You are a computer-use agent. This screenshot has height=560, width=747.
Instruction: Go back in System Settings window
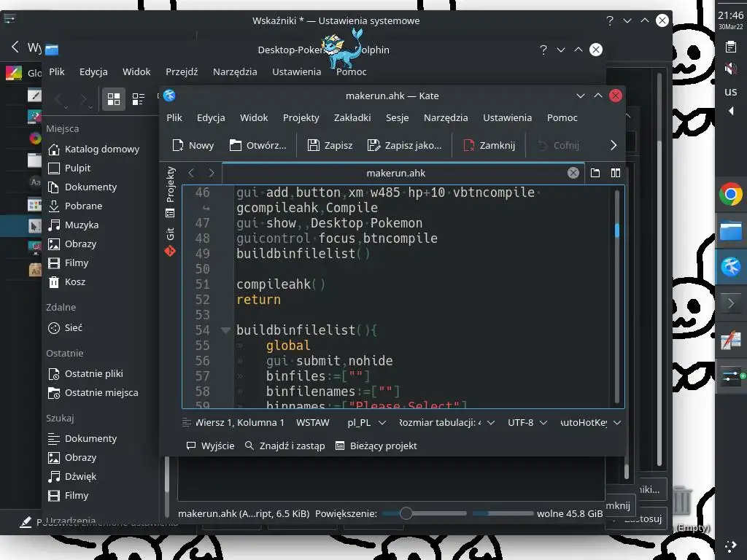point(15,47)
